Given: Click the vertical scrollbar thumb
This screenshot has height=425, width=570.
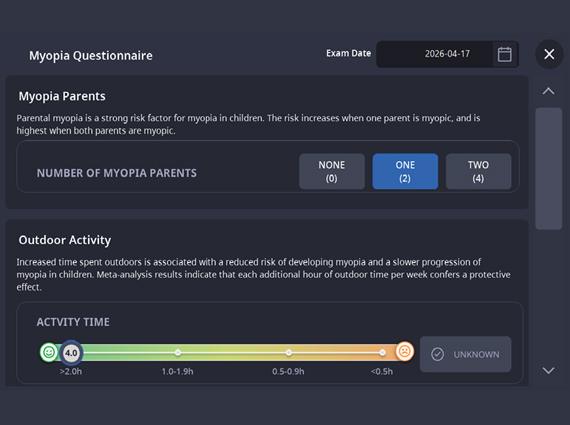Looking at the screenshot, I should coord(549,169).
